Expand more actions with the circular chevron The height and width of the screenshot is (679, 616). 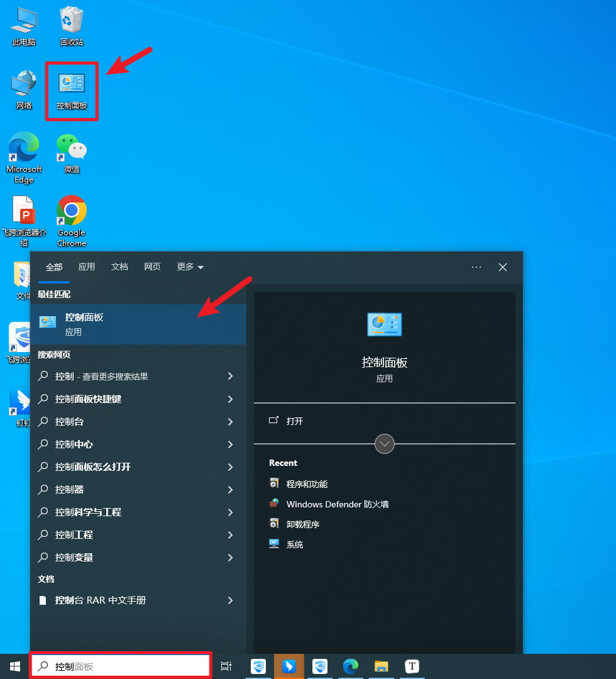pos(385,444)
